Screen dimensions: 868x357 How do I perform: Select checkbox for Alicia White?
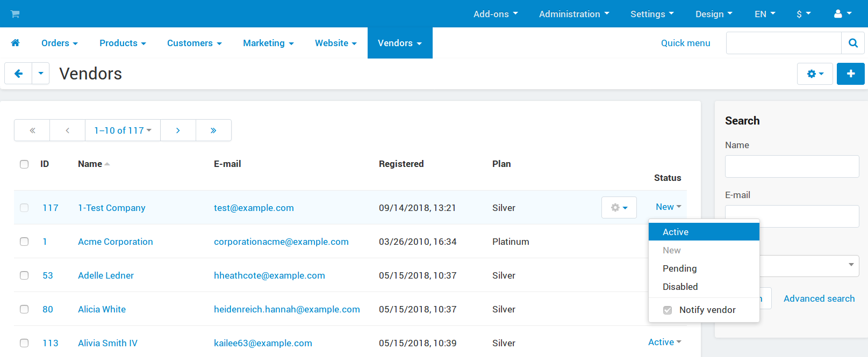[24, 309]
